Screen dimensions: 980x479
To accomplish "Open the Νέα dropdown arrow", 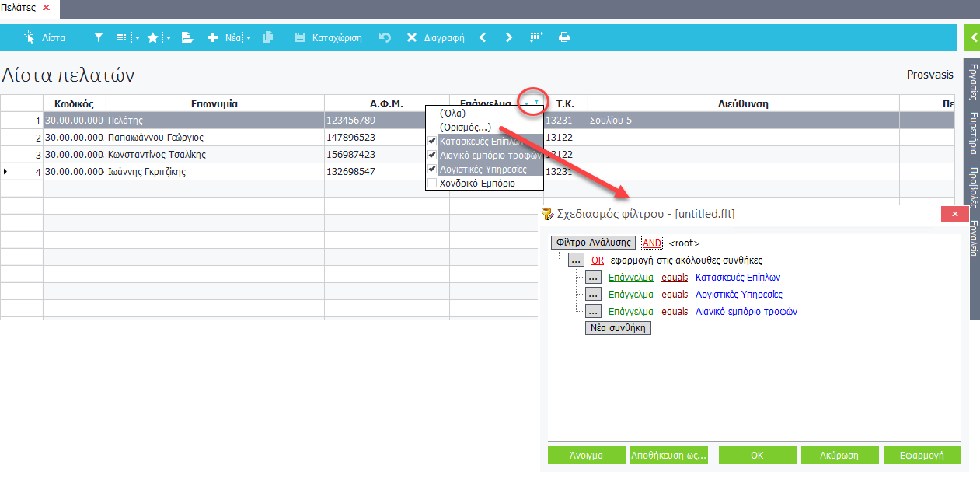I will coord(249,37).
